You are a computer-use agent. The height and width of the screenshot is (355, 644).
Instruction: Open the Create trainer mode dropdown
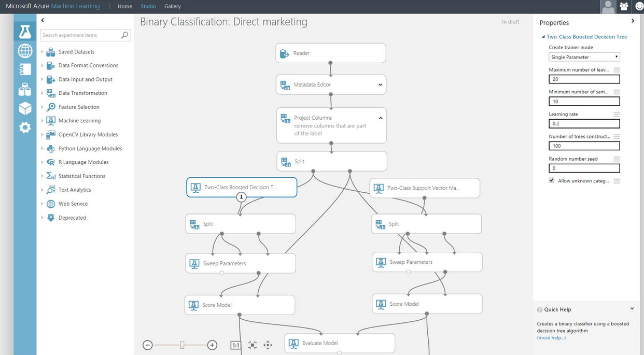coord(584,57)
